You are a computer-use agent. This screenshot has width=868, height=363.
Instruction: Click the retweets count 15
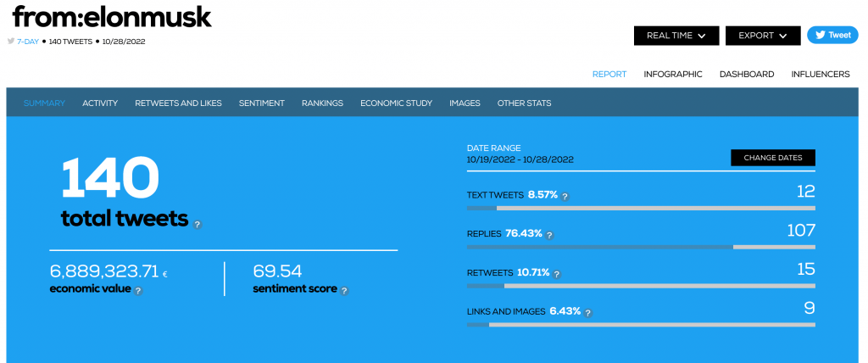(806, 270)
